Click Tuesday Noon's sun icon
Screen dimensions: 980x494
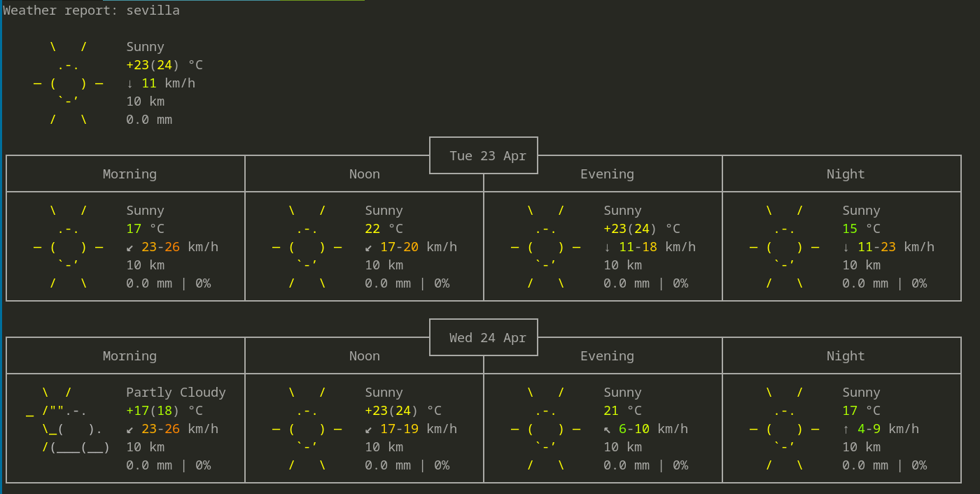coord(307,247)
